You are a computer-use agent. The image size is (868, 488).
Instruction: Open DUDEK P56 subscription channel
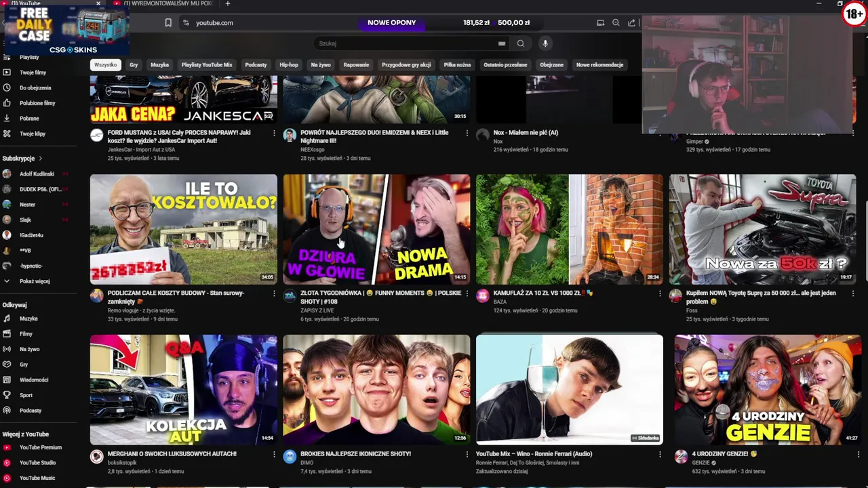41,189
